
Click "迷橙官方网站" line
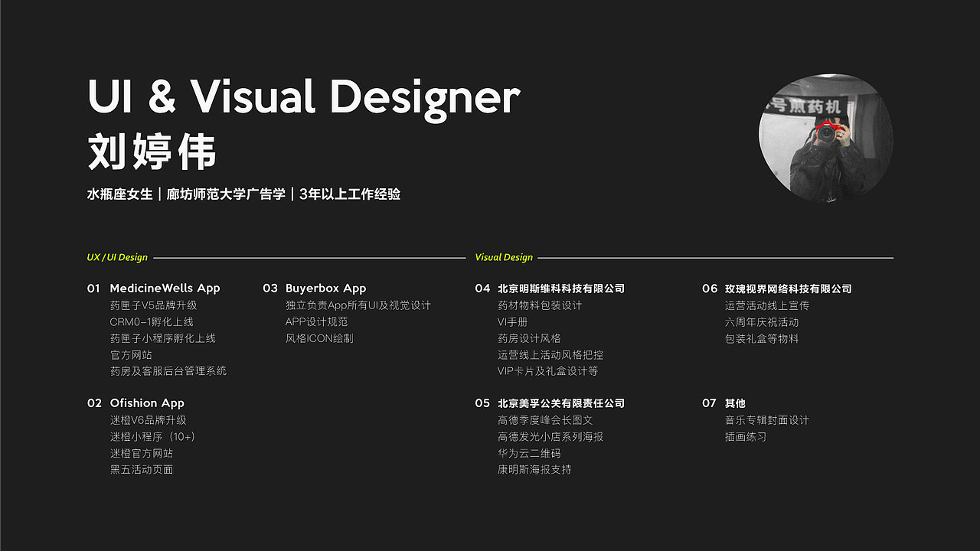(x=142, y=453)
